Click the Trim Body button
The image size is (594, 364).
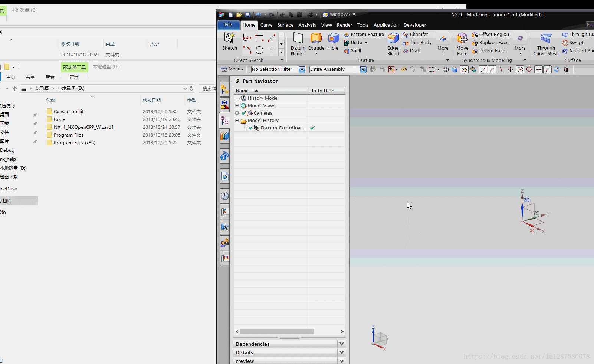pos(417,43)
